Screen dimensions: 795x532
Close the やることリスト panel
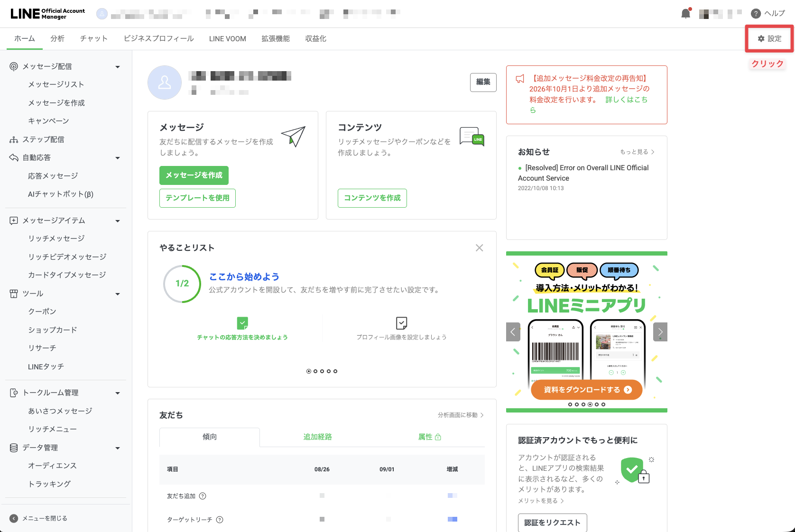480,248
